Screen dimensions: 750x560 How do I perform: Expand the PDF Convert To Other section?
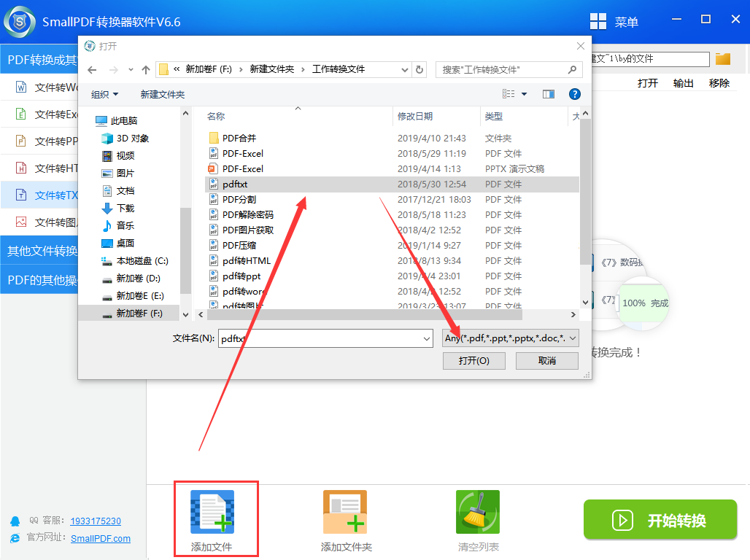tap(39, 59)
